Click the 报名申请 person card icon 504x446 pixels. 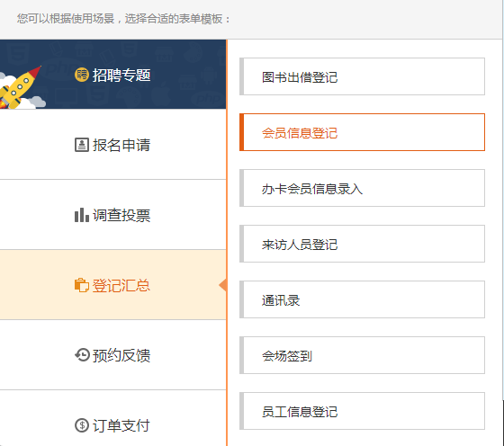click(x=82, y=145)
